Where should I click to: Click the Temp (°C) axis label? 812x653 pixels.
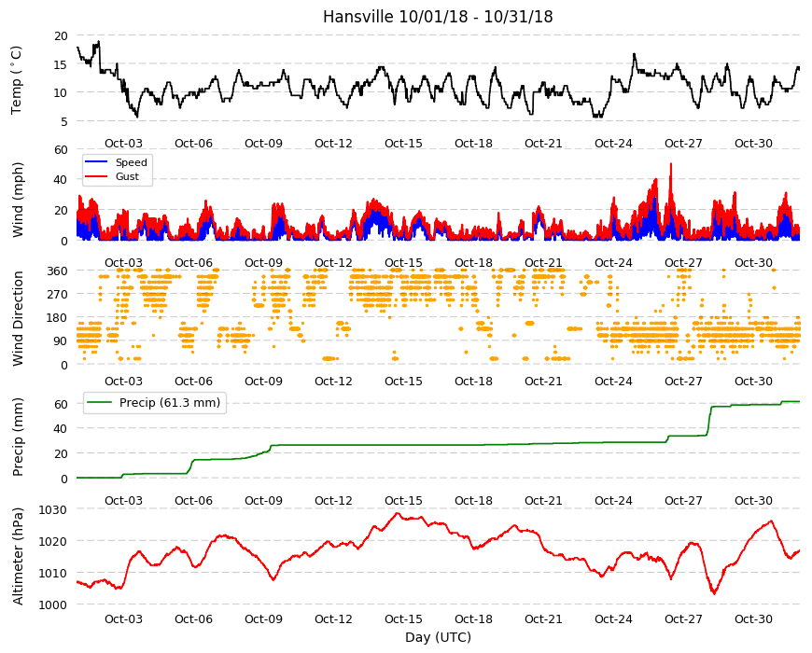(x=17, y=80)
